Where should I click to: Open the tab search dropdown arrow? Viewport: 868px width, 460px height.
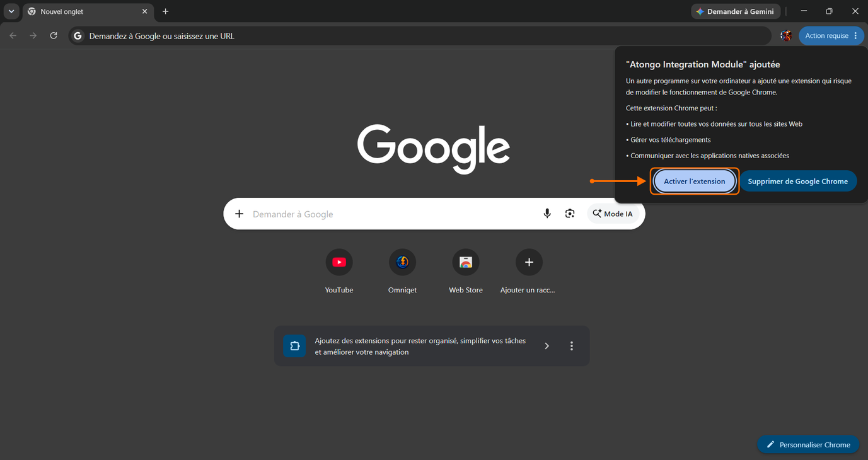pos(11,11)
